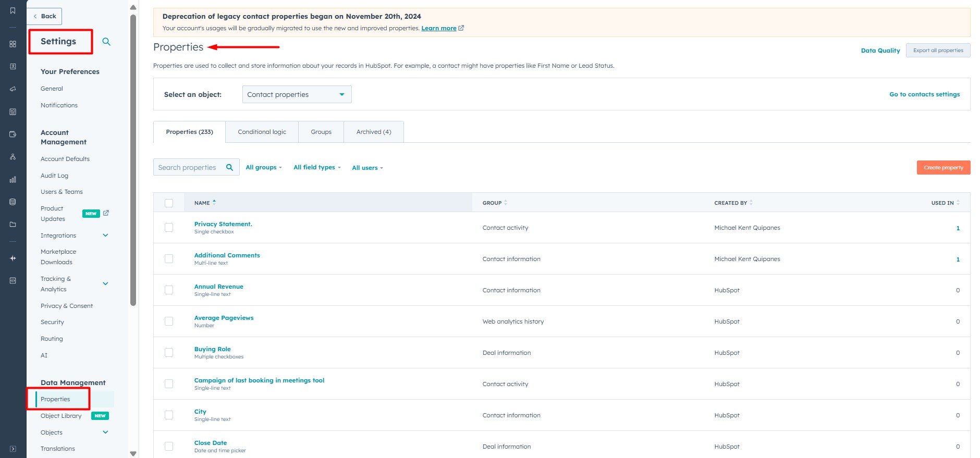Click the magnifier icon in the Search properties box
Image resolution: width=980 pixels, height=458 pixels.
pos(229,167)
